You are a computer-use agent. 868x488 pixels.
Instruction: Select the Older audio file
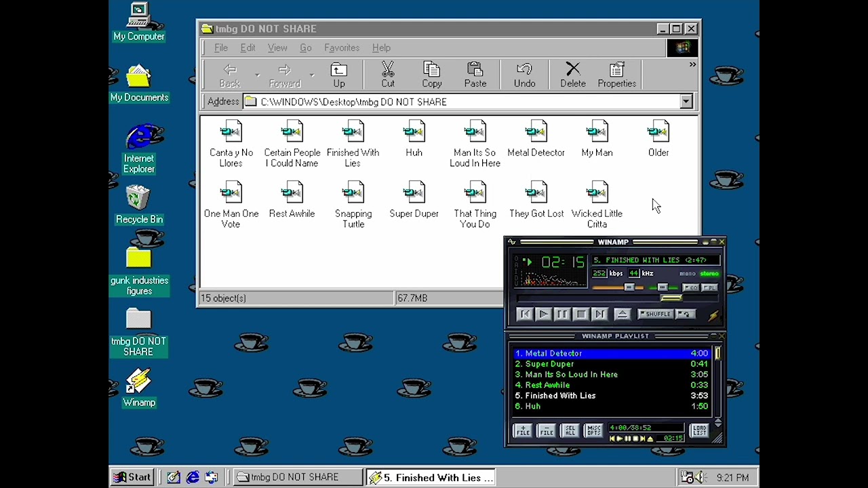point(658,139)
